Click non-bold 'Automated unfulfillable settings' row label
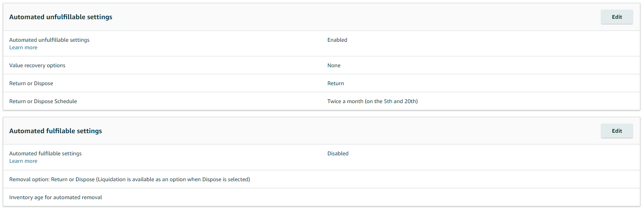The image size is (644, 210). 49,40
